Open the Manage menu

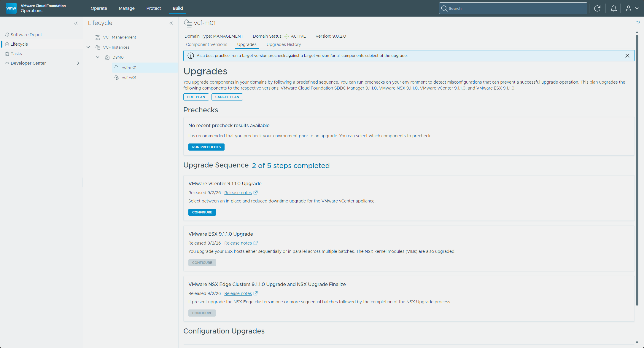pos(127,8)
